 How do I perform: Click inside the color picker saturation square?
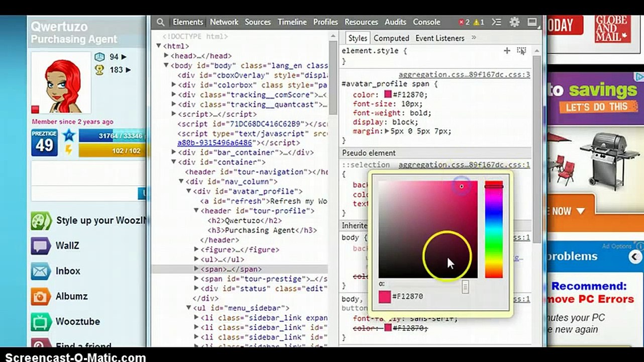click(428, 229)
